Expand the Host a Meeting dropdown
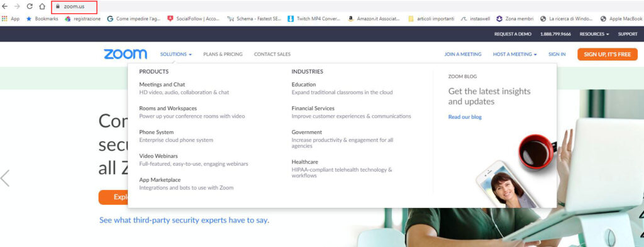This screenshot has width=644, height=247. (514, 54)
